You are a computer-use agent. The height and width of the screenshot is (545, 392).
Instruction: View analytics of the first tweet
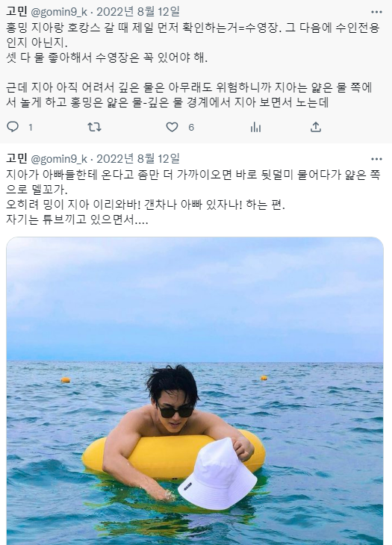pos(255,127)
